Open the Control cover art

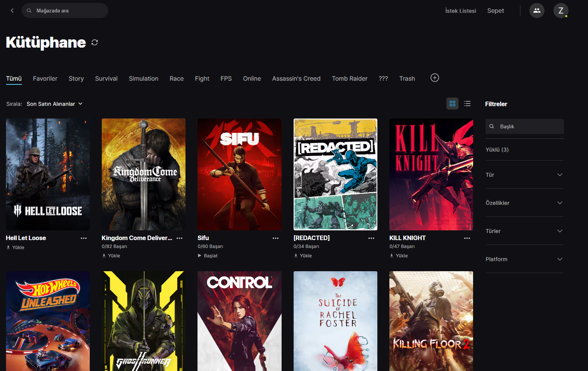[240, 321]
